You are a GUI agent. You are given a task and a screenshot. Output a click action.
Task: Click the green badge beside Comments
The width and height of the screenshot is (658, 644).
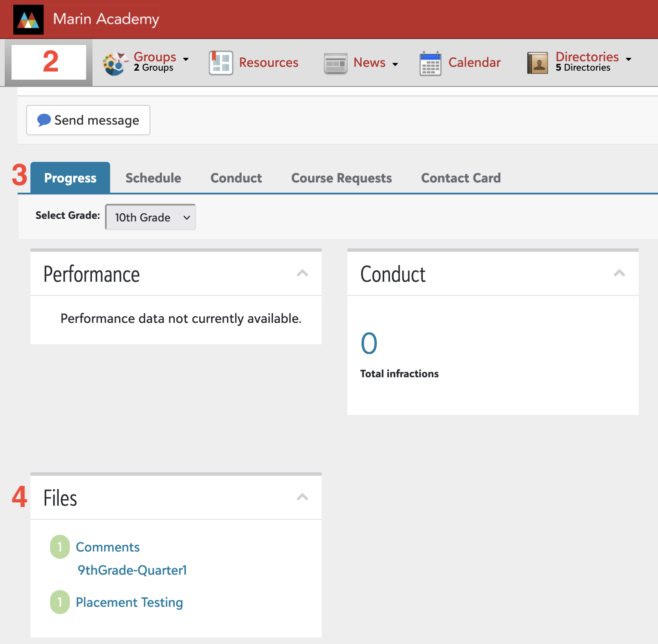[60, 547]
